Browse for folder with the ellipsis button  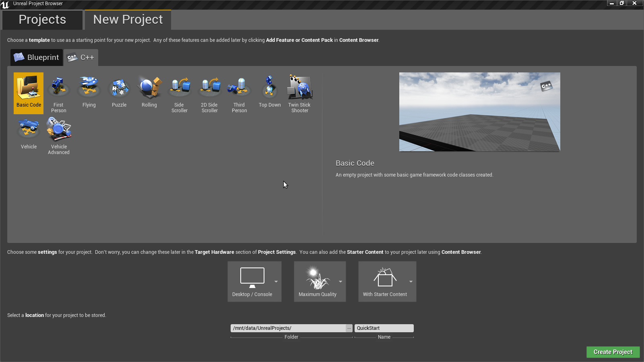(349, 328)
